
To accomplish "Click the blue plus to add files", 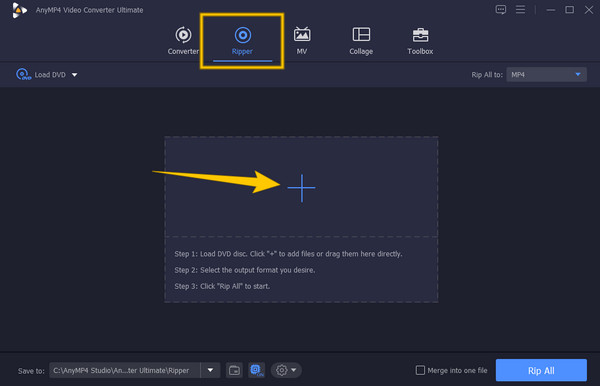I will coord(302,188).
